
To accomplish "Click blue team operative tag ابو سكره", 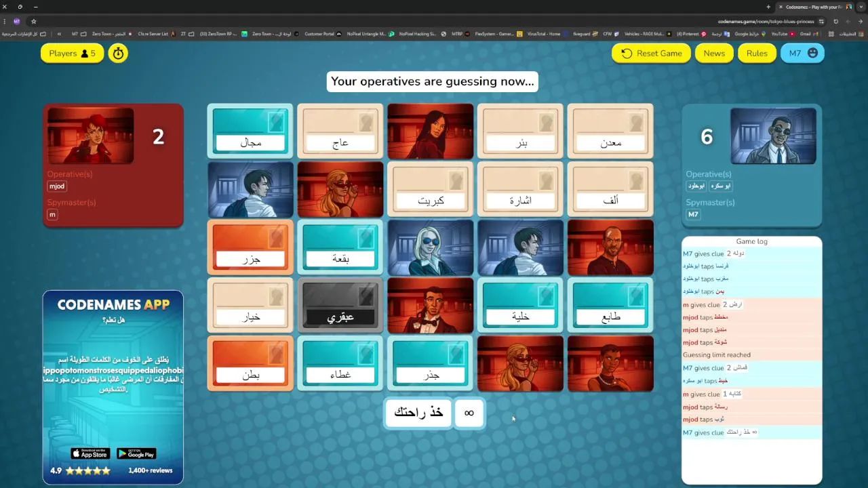I will [720, 186].
